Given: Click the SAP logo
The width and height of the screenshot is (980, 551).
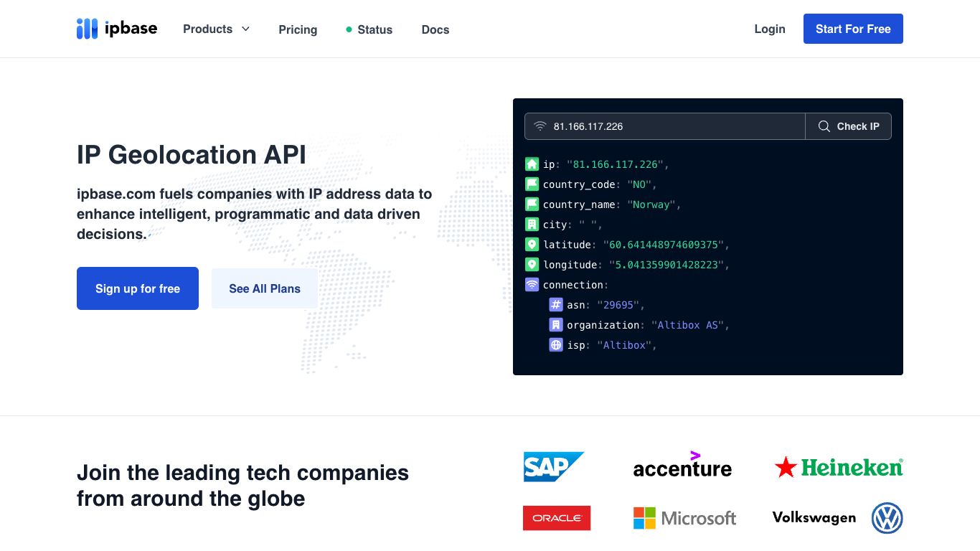Looking at the screenshot, I should [554, 467].
